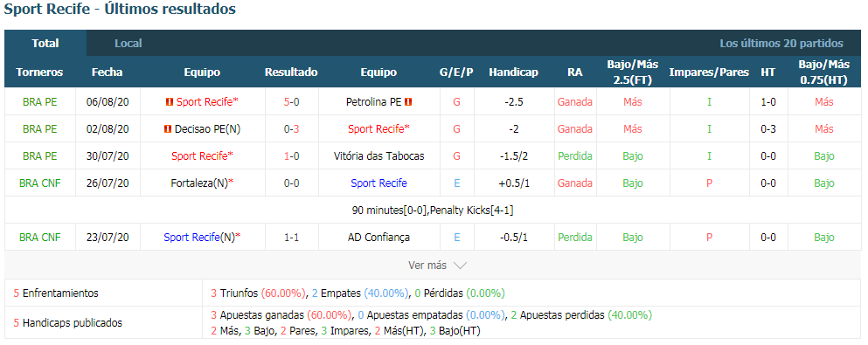Screen dimensions: 868x345
Task: Click red card icon next to Petrolina PE
Action: (x=408, y=101)
